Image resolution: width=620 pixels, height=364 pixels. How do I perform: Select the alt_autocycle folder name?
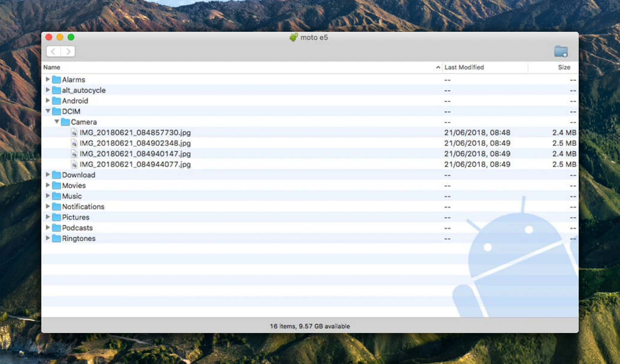coord(84,90)
